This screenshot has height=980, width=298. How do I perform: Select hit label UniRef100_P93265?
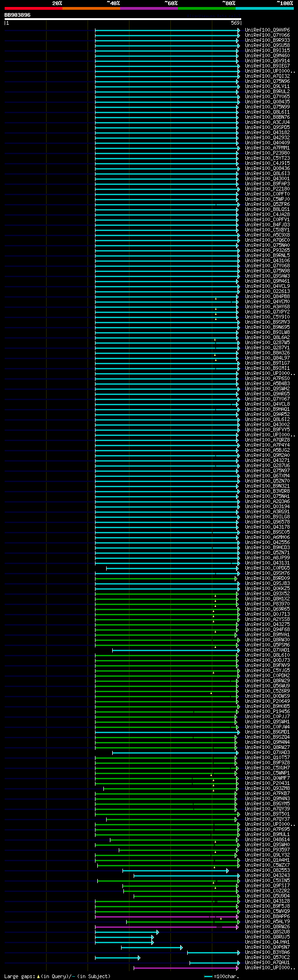pyautogui.click(x=267, y=251)
